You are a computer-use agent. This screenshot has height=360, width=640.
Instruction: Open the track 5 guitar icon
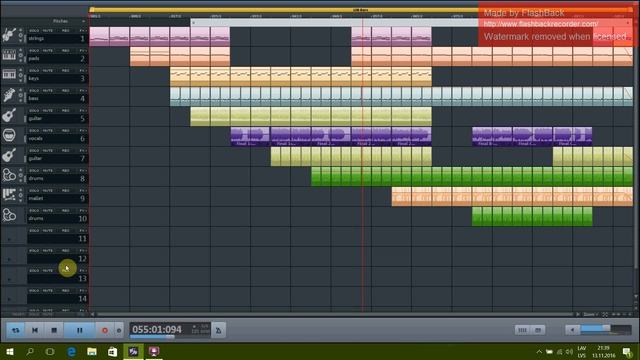click(9, 115)
